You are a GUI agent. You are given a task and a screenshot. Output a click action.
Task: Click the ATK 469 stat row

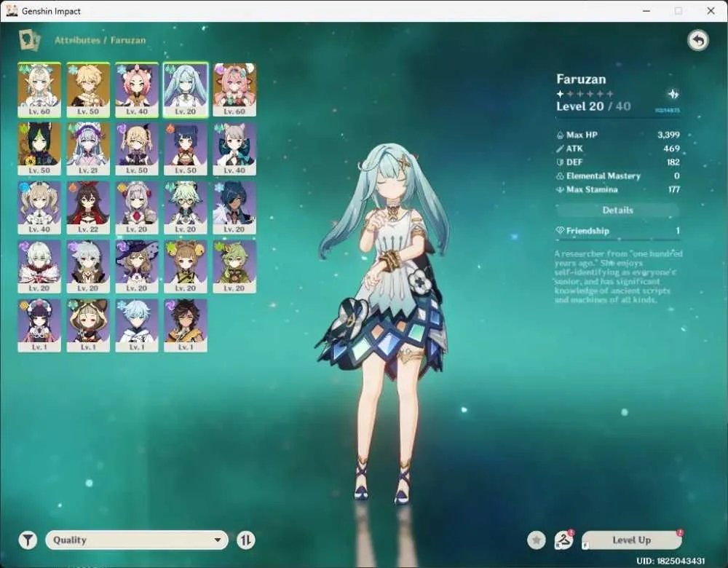618,149
